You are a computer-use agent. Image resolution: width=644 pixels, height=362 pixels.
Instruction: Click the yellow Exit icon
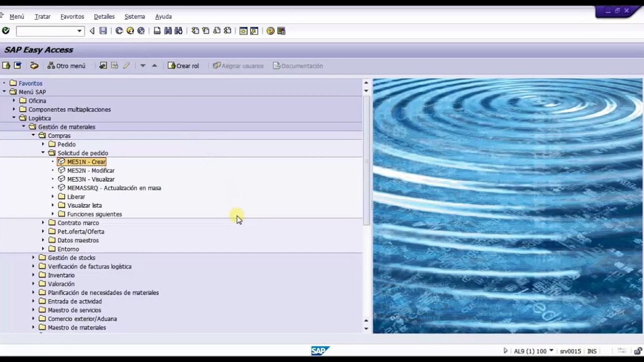(130, 31)
